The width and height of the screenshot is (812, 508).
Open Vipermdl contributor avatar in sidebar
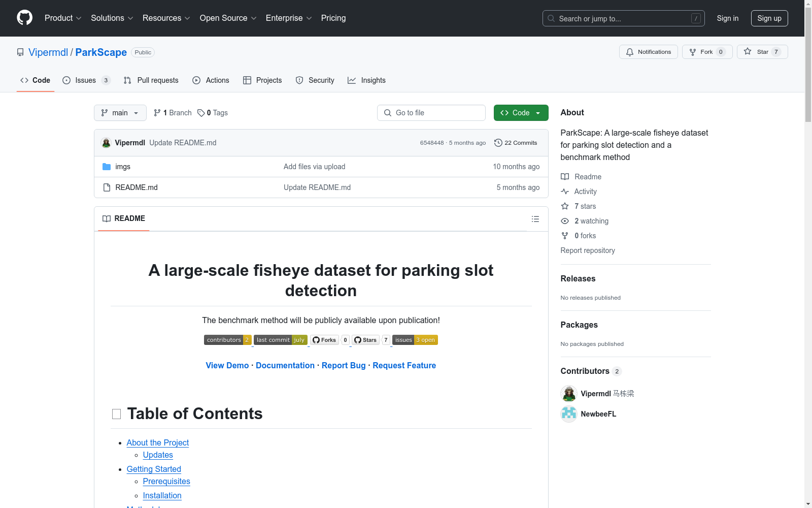[x=569, y=394]
